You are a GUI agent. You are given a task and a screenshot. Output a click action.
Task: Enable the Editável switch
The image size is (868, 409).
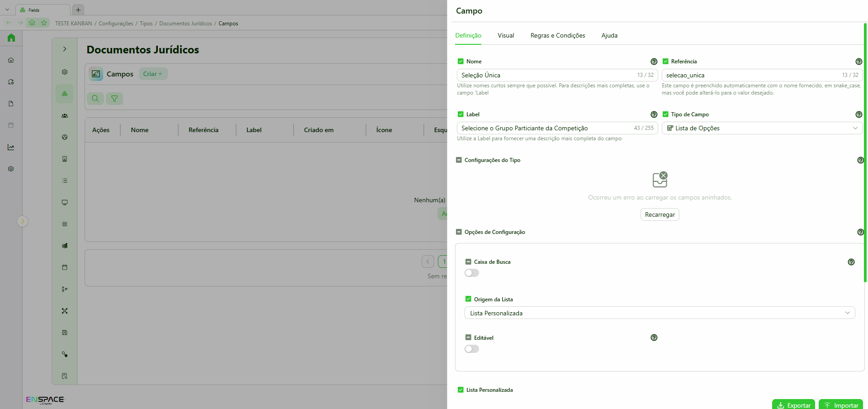pos(472,349)
